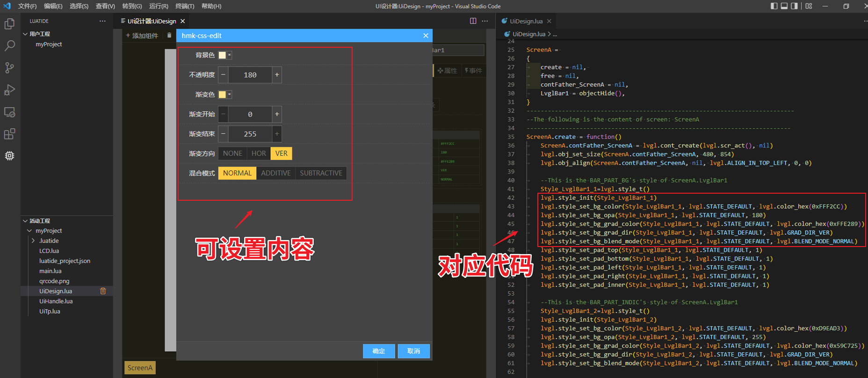Open the 帮助(H) menu
Screen dimensions: 868x378
211,6
